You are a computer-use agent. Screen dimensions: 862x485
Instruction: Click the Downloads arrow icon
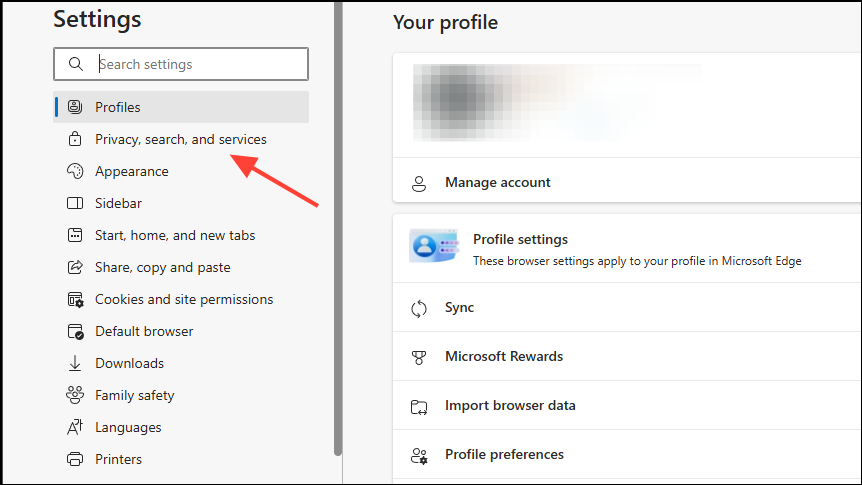point(75,363)
